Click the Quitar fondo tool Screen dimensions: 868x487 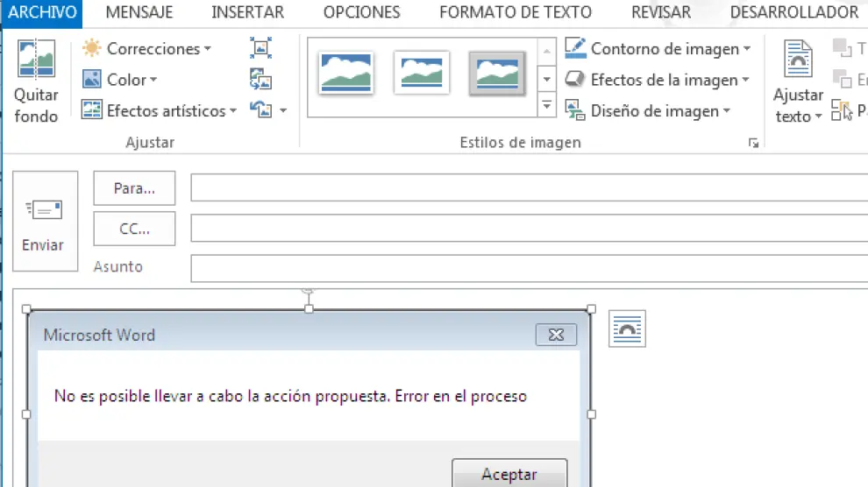coord(36,81)
